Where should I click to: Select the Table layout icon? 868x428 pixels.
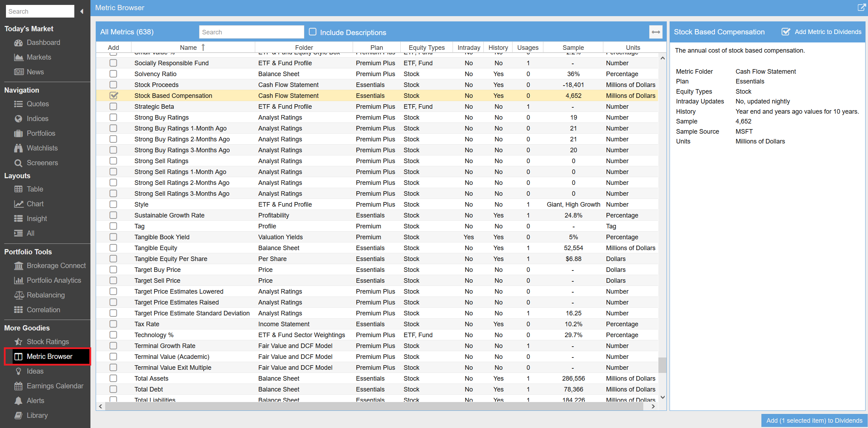(18, 189)
